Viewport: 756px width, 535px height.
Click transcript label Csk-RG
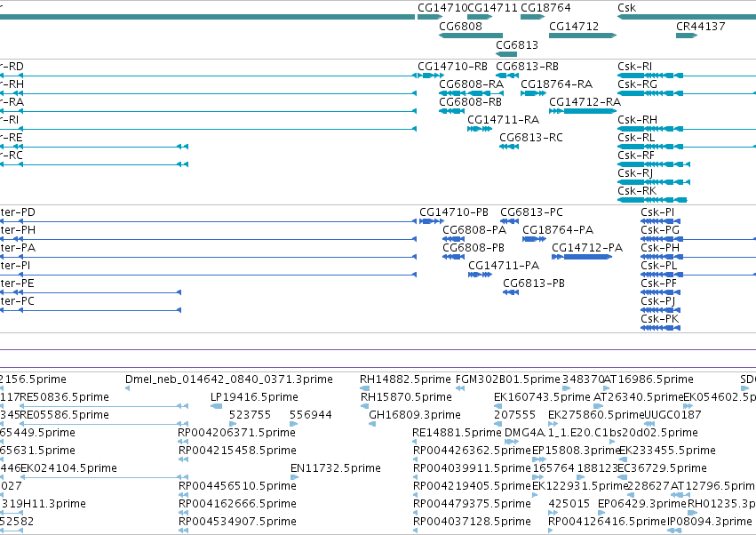[x=637, y=84]
